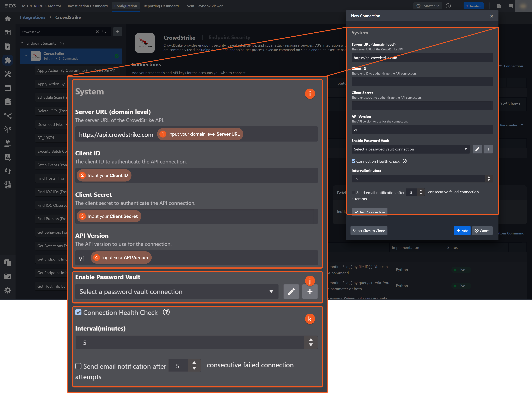Uncheck Connection Health Check in New Connection panel
Screen dimensions: 532x393
[354, 161]
